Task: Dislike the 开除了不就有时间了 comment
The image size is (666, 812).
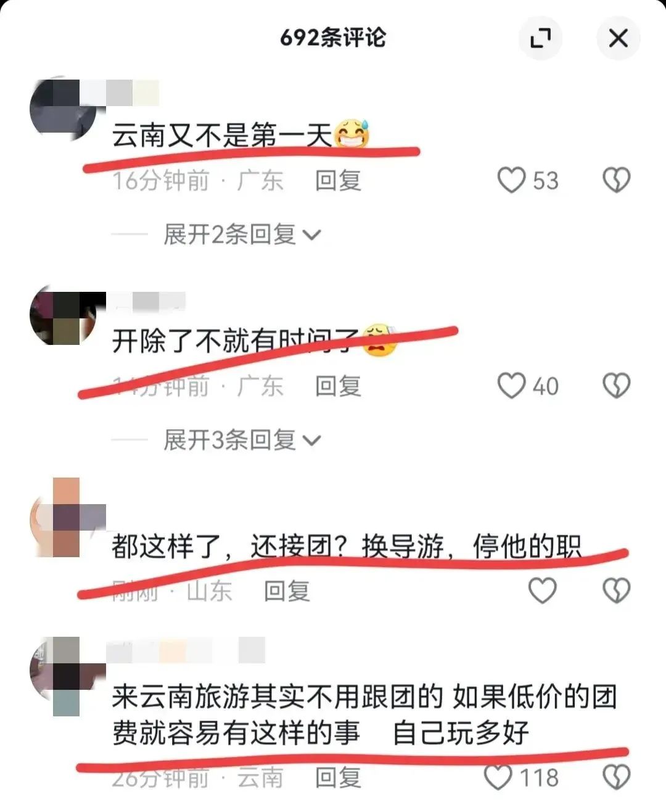Action: [x=615, y=386]
